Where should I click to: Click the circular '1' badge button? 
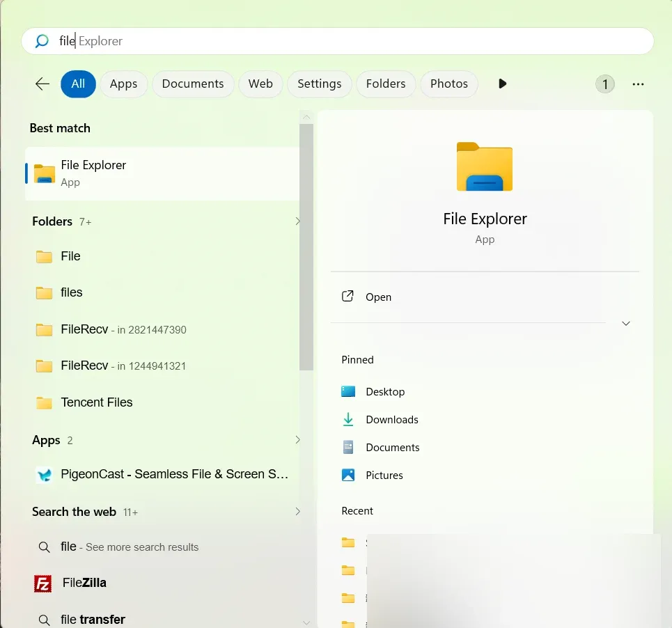tap(605, 84)
